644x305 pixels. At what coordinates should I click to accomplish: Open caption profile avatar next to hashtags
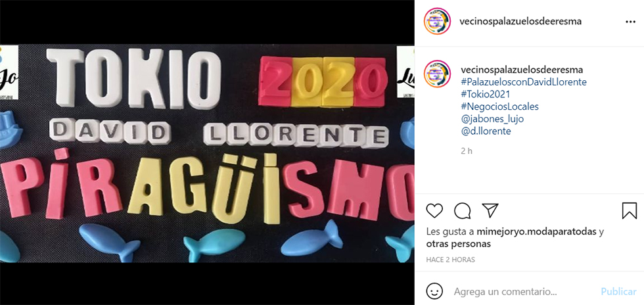tap(438, 74)
